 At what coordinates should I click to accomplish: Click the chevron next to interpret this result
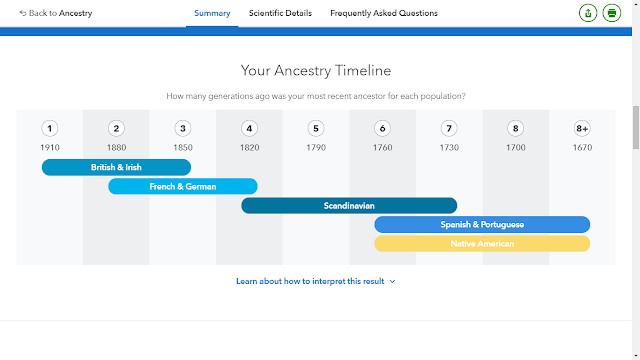(x=392, y=282)
